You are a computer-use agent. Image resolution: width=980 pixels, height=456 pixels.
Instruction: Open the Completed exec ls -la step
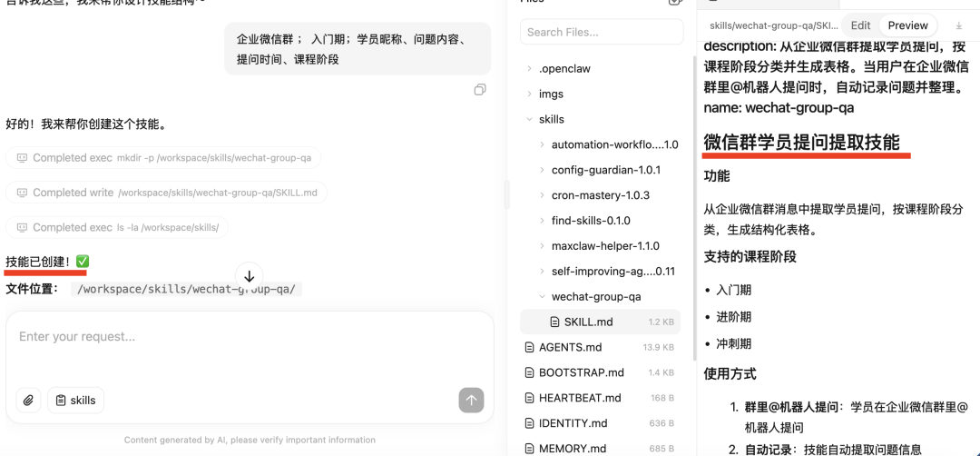tap(117, 228)
